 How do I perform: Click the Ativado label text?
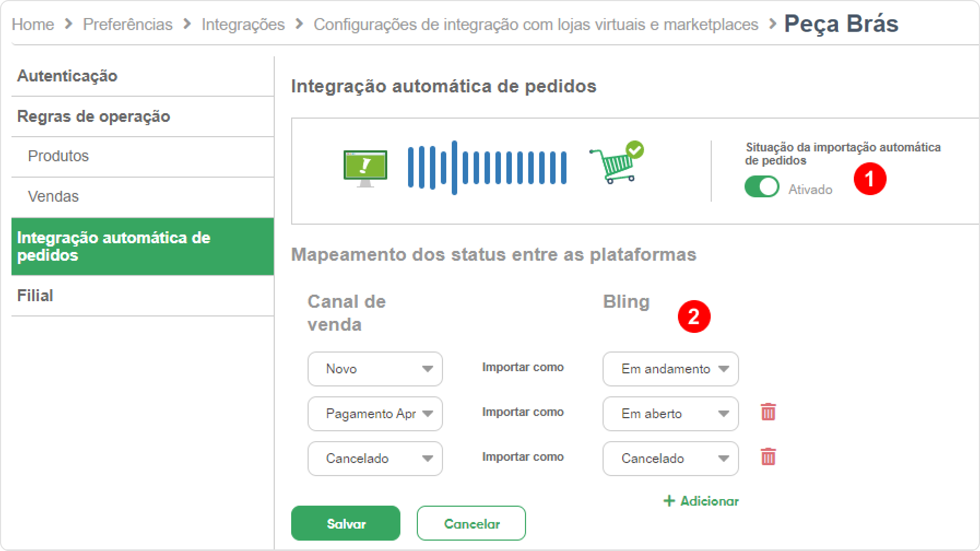tap(810, 190)
